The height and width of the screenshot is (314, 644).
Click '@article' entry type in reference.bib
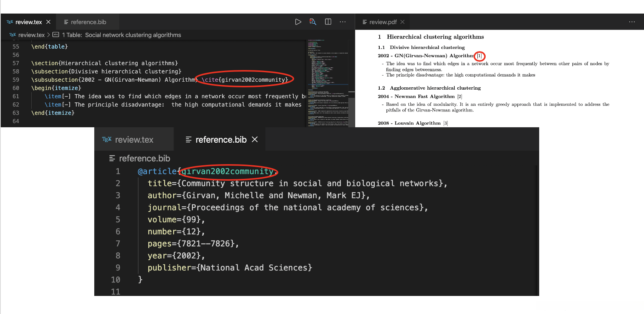(157, 171)
